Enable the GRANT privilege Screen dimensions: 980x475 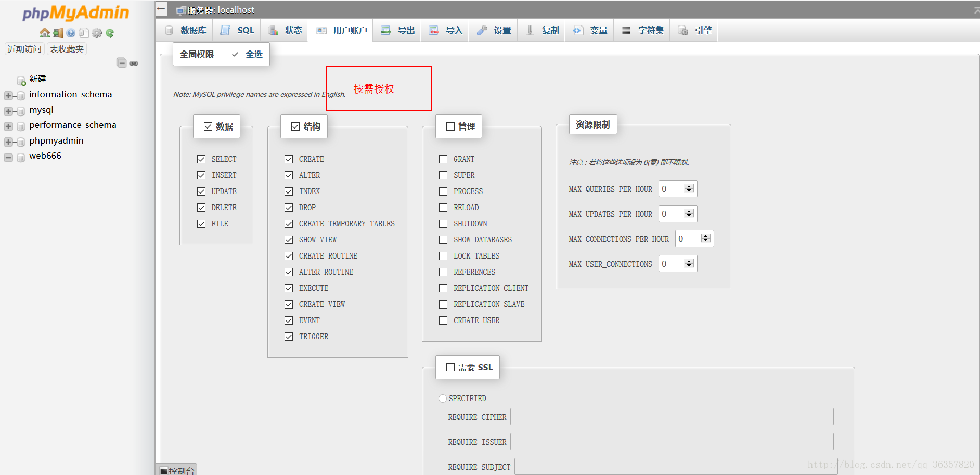(443, 159)
